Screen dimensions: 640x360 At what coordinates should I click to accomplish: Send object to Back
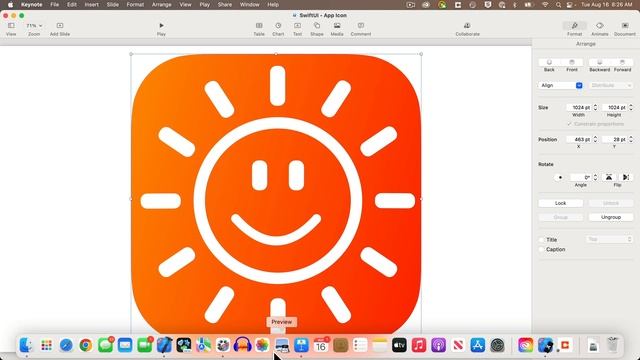pyautogui.click(x=549, y=62)
